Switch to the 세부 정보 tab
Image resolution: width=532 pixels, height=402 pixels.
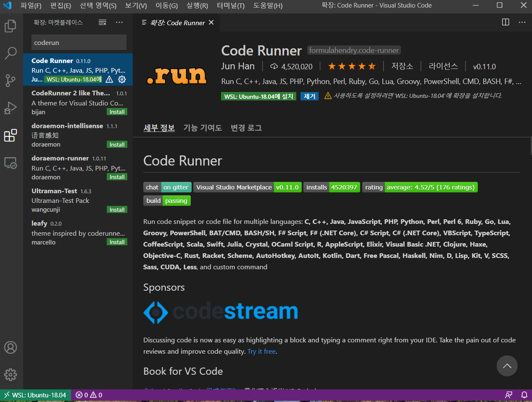(x=159, y=128)
